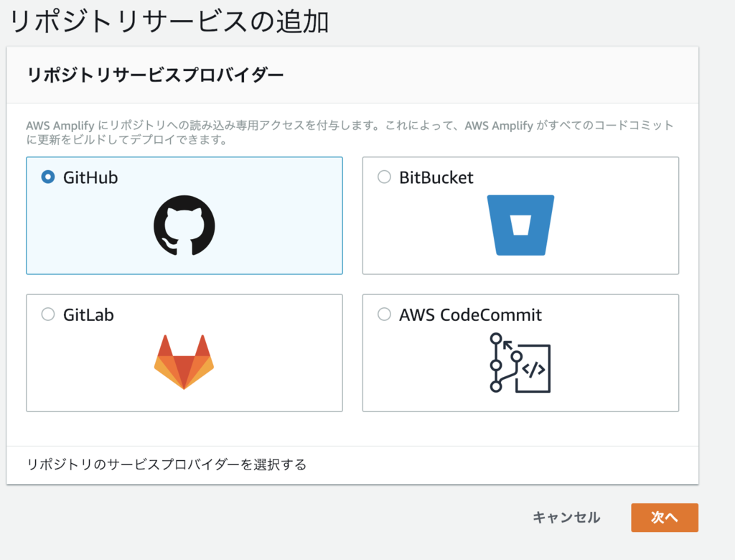Click the GitHub label text

(x=90, y=177)
